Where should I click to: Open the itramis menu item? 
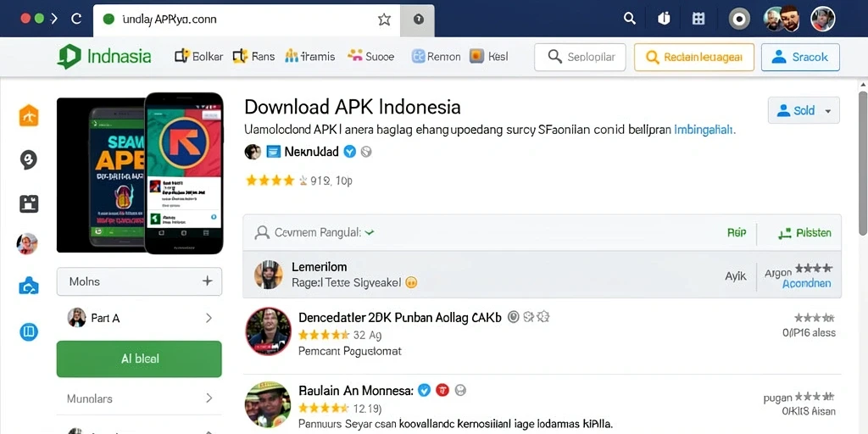pyautogui.click(x=310, y=57)
